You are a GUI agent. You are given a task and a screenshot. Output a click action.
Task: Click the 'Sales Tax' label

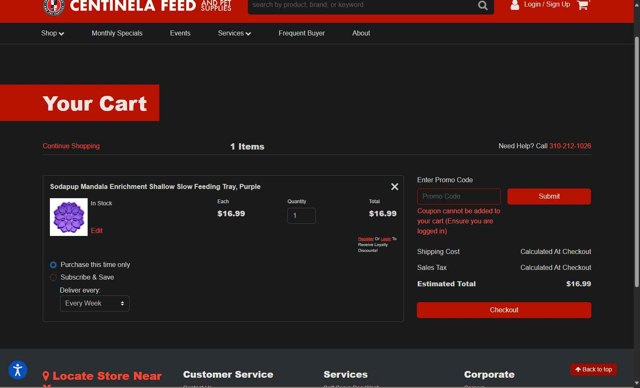(x=432, y=268)
